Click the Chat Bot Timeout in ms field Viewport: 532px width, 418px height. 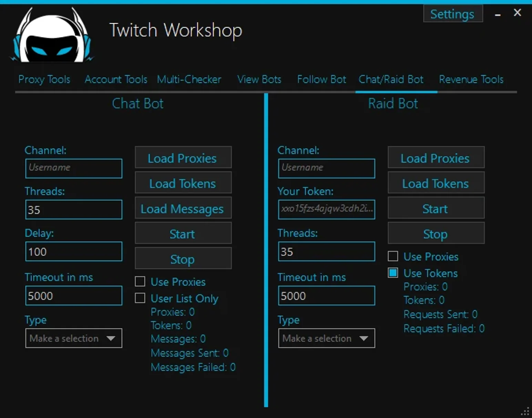tap(74, 296)
